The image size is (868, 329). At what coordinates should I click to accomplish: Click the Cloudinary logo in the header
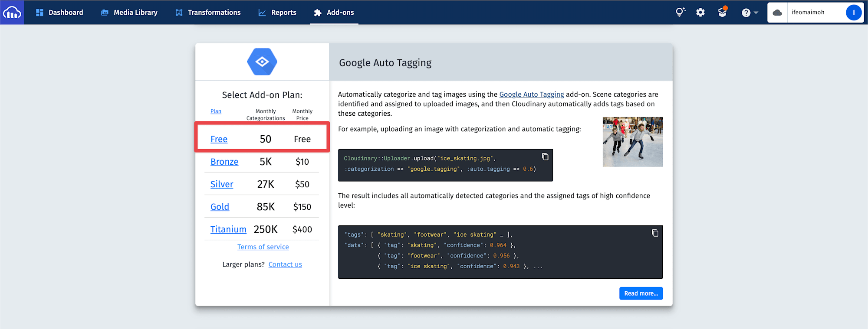click(x=12, y=12)
